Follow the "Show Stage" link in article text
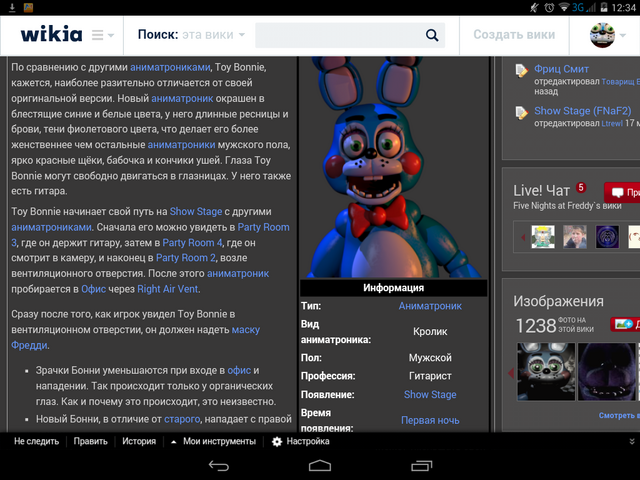This screenshot has width=640, height=480. 196,211
